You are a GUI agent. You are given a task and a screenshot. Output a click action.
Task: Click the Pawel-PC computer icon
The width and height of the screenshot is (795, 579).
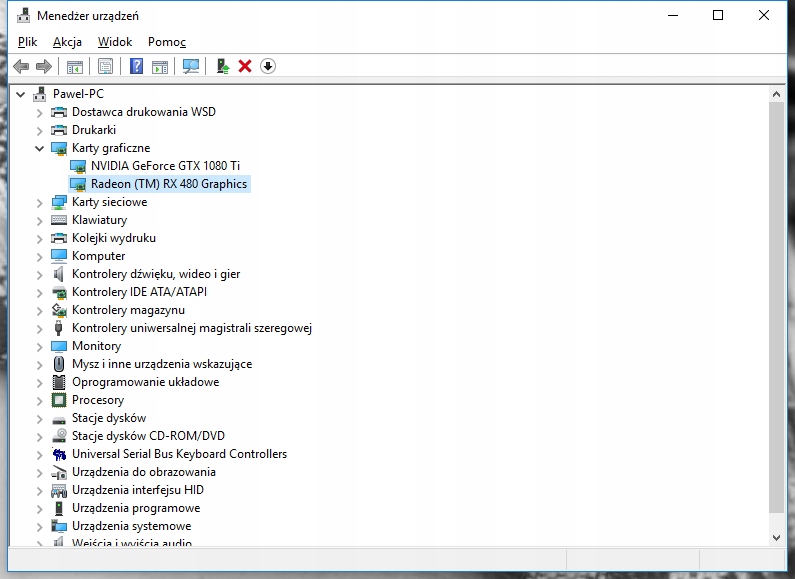(x=40, y=94)
